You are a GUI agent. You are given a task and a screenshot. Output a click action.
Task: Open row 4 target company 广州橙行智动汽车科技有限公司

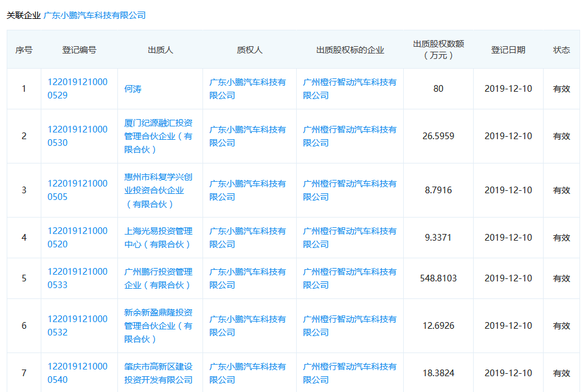click(x=350, y=238)
